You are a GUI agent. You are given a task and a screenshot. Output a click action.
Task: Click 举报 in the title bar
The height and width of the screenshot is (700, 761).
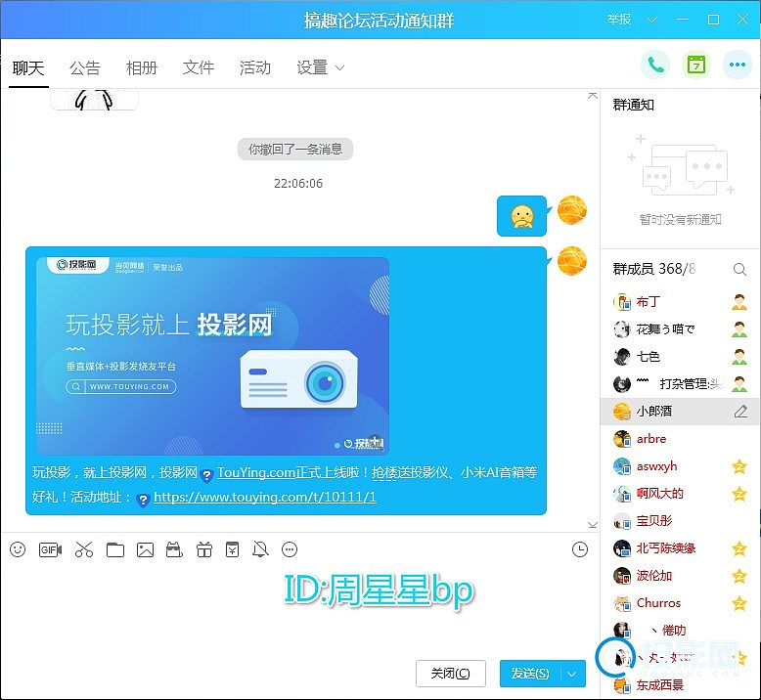(619, 20)
